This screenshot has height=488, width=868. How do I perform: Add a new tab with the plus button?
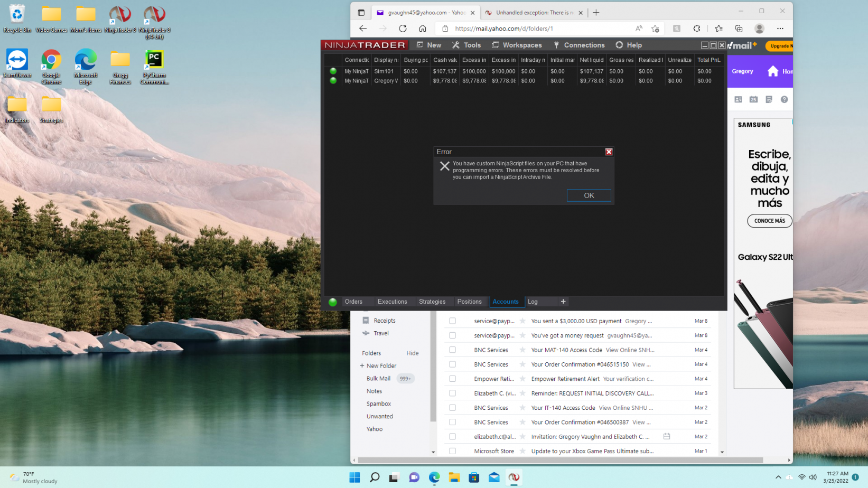[x=563, y=302]
